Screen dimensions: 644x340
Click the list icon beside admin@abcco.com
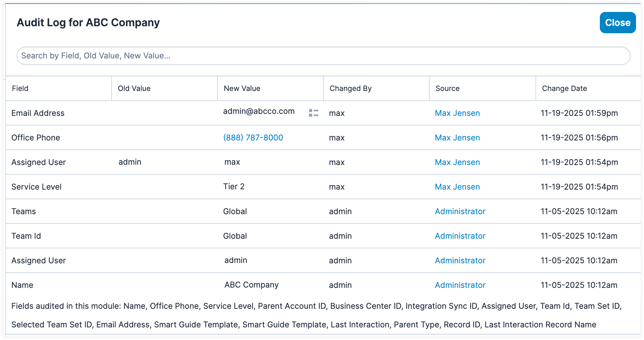[313, 113]
